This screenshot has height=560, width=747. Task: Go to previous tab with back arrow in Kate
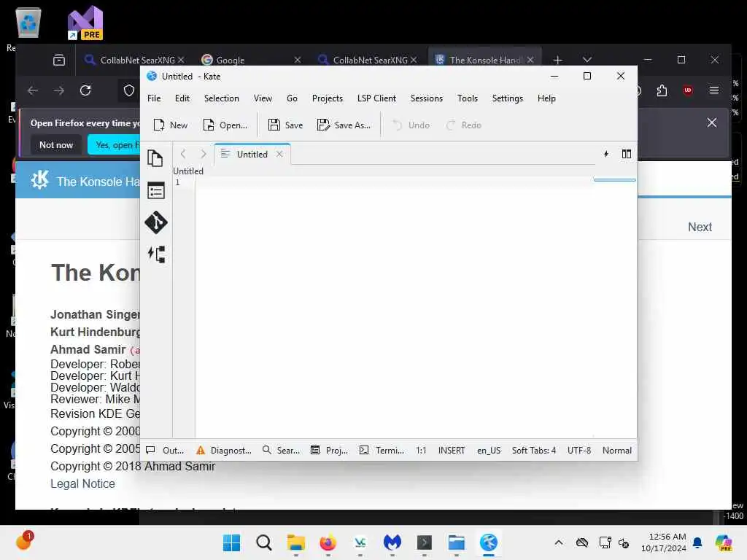coord(182,154)
